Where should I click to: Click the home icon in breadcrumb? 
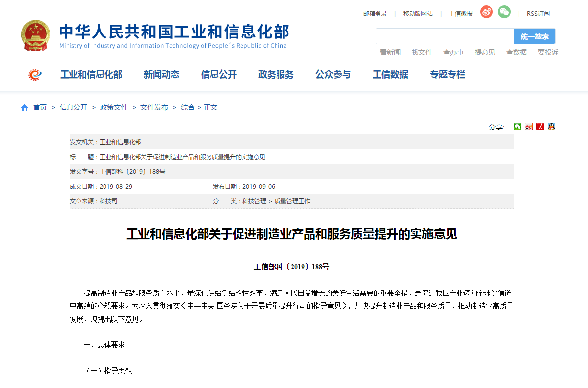[24, 108]
